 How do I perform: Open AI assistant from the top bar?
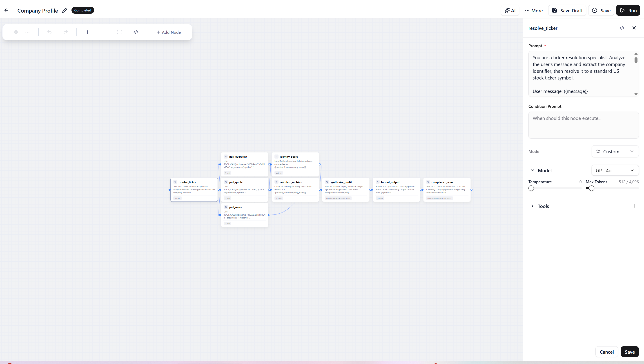(510, 10)
